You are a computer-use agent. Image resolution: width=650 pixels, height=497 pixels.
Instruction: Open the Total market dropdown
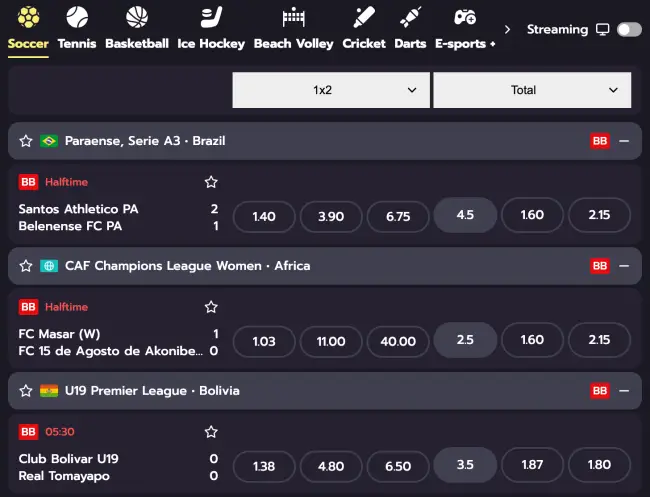pyautogui.click(x=532, y=90)
